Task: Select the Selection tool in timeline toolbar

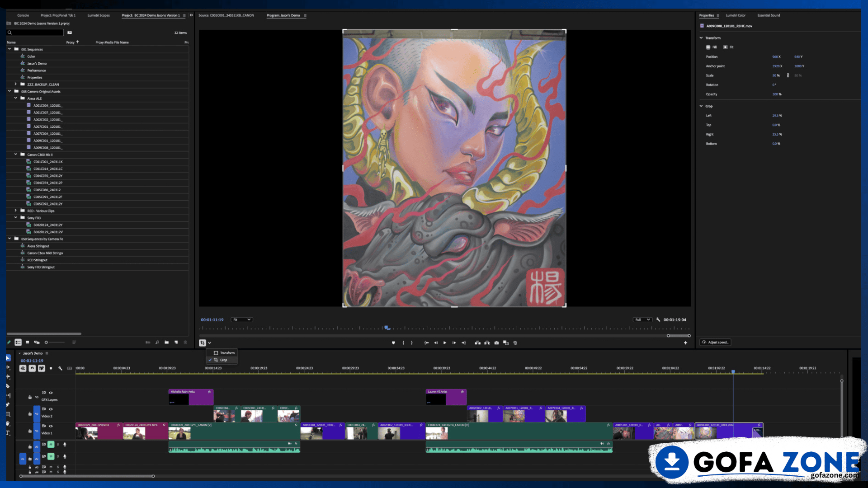Action: (8, 358)
